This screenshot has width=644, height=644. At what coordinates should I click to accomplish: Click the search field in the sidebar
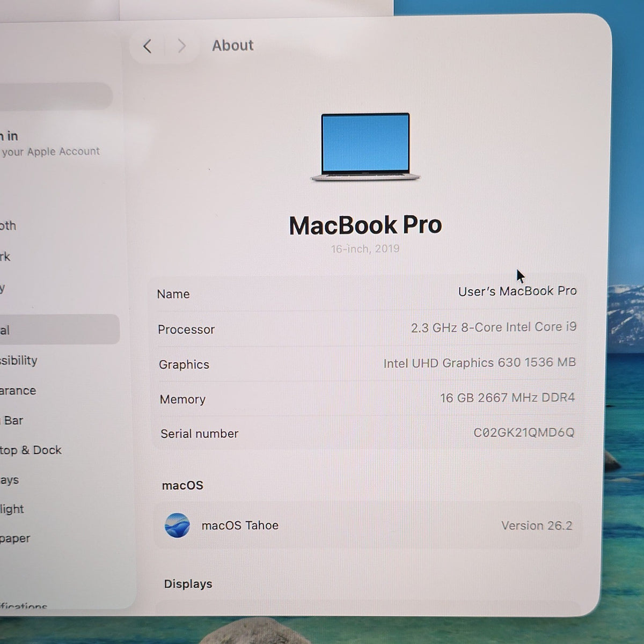56,97
